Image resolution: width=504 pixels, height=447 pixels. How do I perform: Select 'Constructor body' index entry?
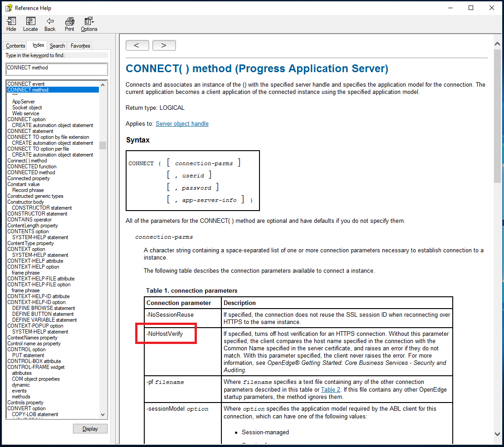[x=25, y=202]
